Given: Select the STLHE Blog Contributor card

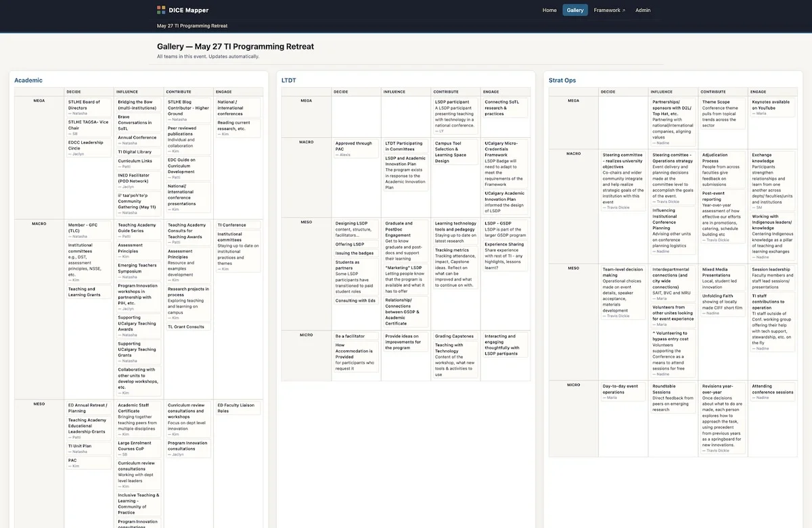Looking at the screenshot, I should (189, 110).
